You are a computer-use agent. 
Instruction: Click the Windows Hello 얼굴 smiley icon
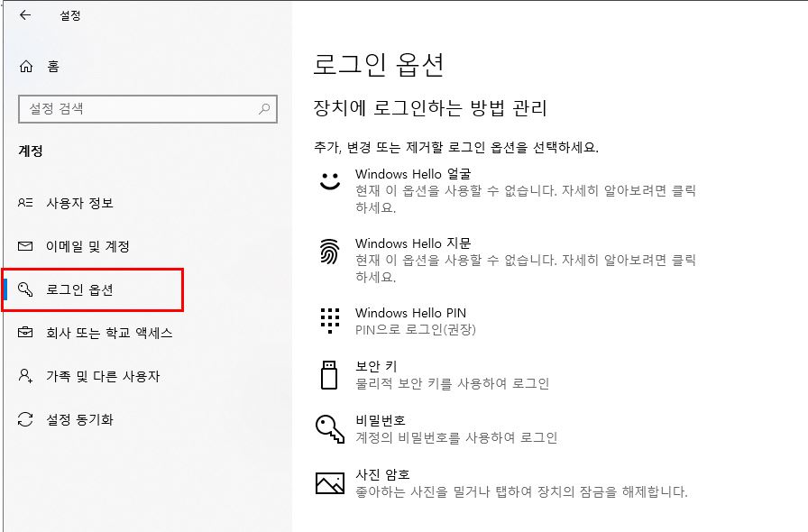pyautogui.click(x=330, y=181)
